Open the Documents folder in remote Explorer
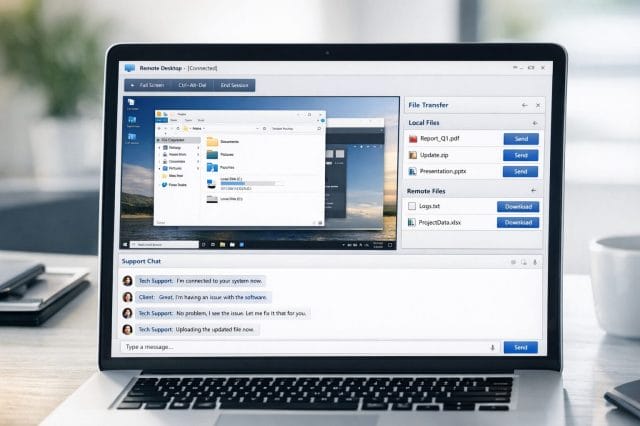 point(223,142)
